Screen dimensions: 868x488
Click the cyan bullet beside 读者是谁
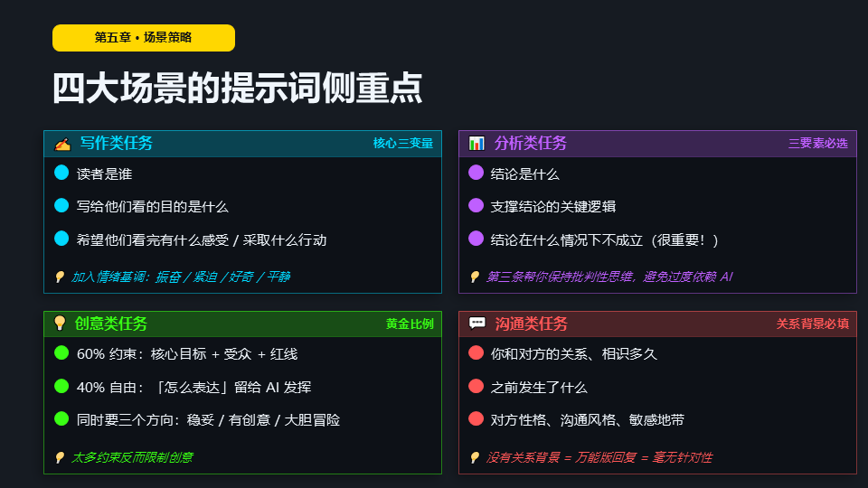[61, 173]
